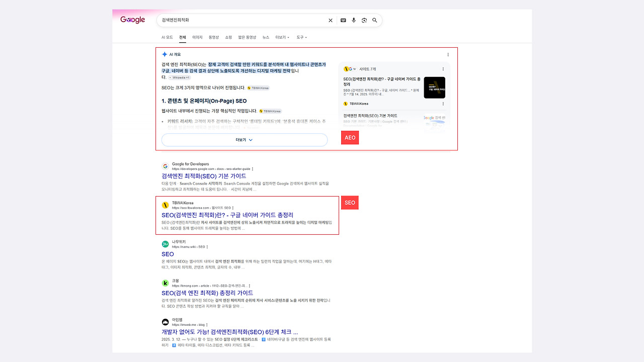Open the 짧은 동영상 tab

(x=247, y=37)
